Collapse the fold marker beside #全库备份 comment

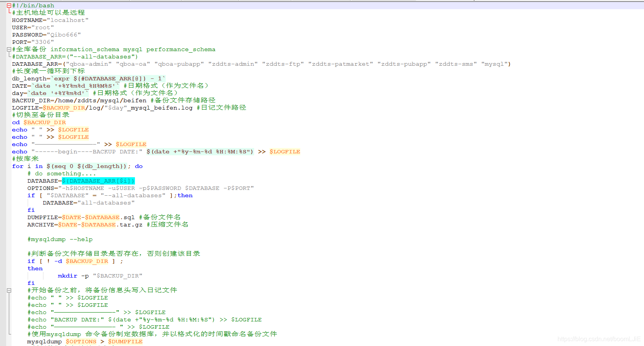coord(8,49)
